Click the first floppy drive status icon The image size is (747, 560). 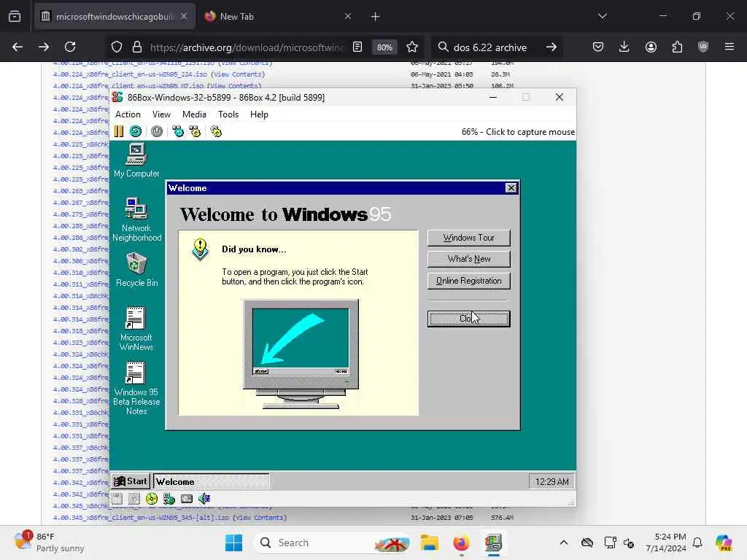click(x=117, y=499)
